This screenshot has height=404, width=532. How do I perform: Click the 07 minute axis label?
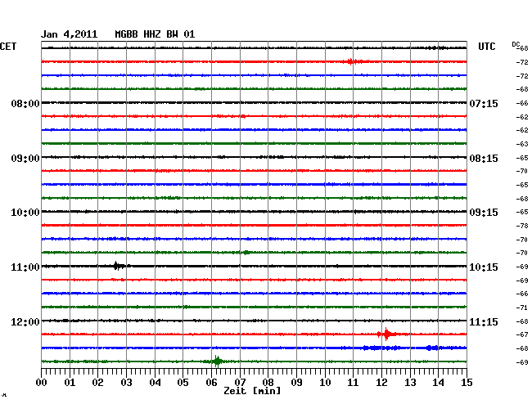(x=240, y=383)
